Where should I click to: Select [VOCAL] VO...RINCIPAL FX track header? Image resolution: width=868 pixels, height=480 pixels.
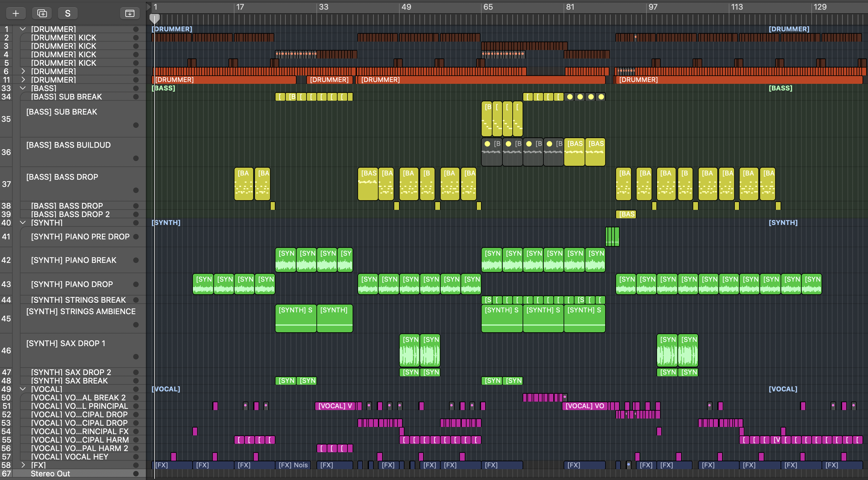(x=73, y=431)
